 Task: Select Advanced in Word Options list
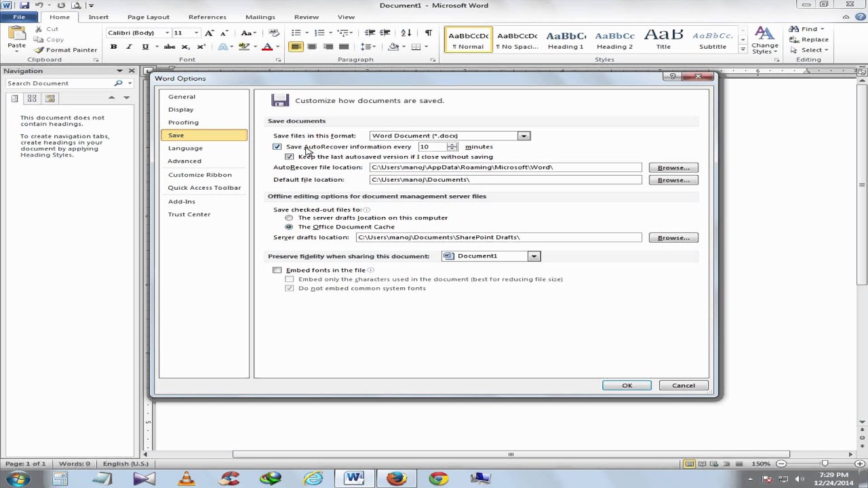tap(184, 161)
